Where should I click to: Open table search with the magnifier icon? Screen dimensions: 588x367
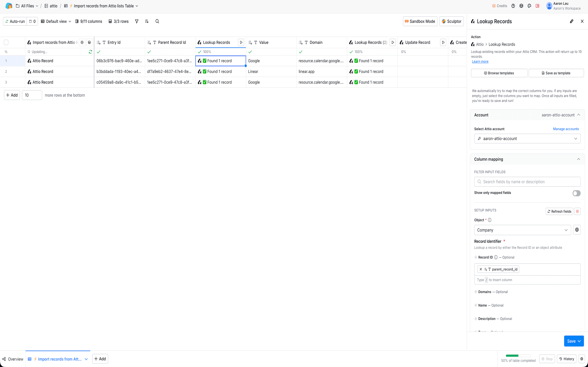tap(157, 21)
